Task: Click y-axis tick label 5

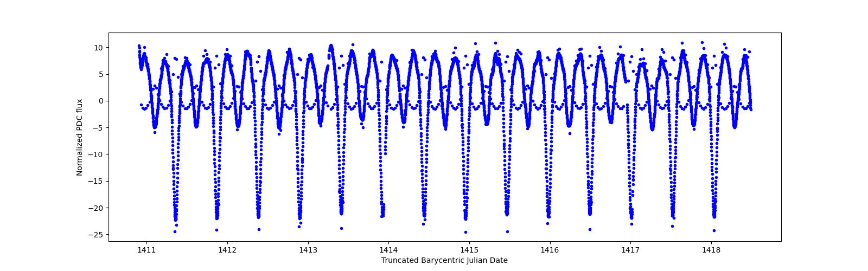Action: coord(102,74)
